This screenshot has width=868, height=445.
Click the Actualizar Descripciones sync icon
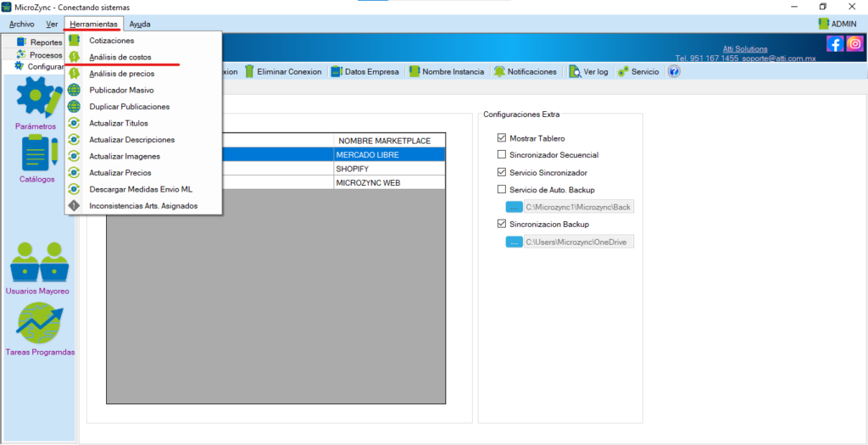tap(75, 140)
